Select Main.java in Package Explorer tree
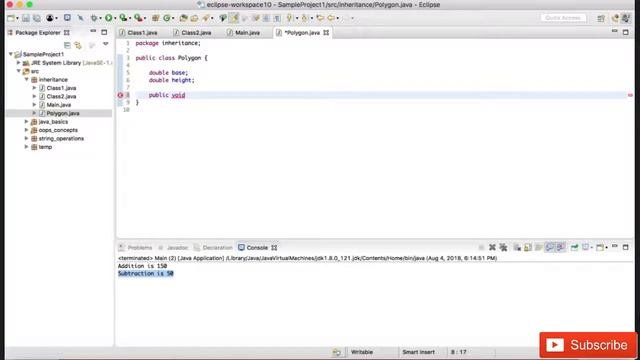The width and height of the screenshot is (640, 360). pos(59,105)
